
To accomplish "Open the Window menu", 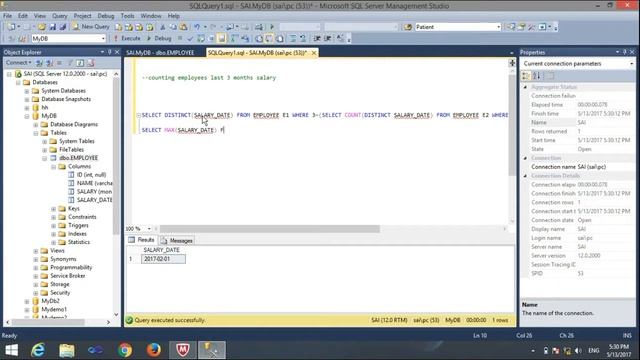I will point(151,16).
